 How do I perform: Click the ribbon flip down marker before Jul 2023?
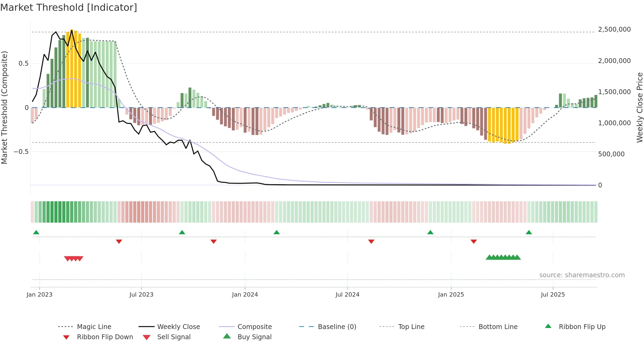119,242
